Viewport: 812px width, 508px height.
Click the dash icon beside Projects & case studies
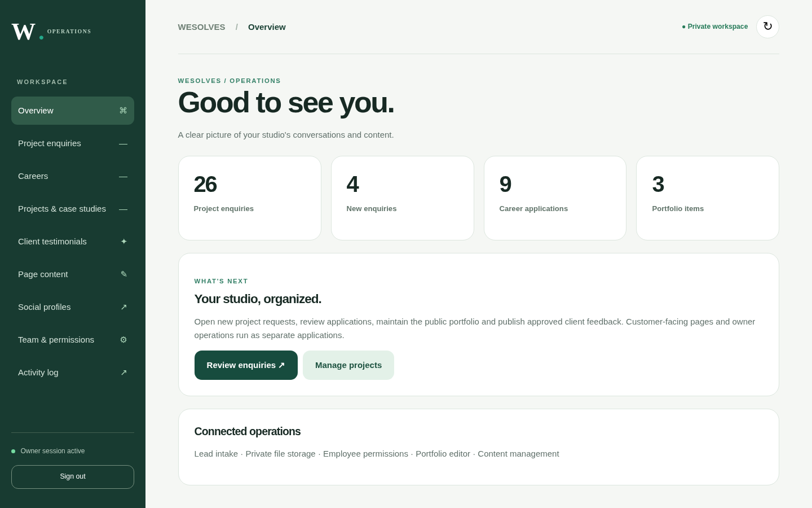123,209
